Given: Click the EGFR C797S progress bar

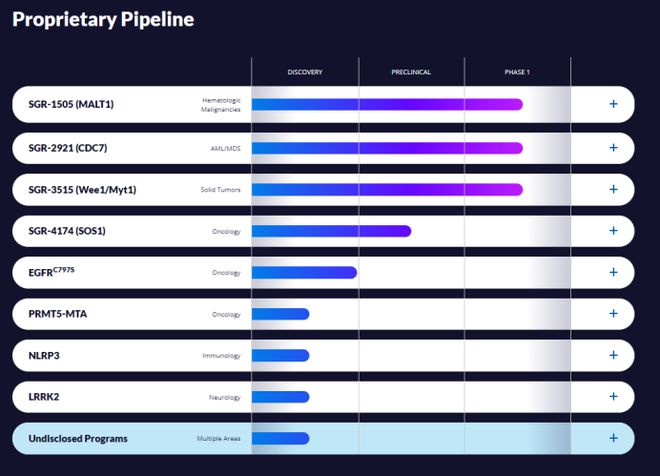Looking at the screenshot, I should click(x=304, y=272).
